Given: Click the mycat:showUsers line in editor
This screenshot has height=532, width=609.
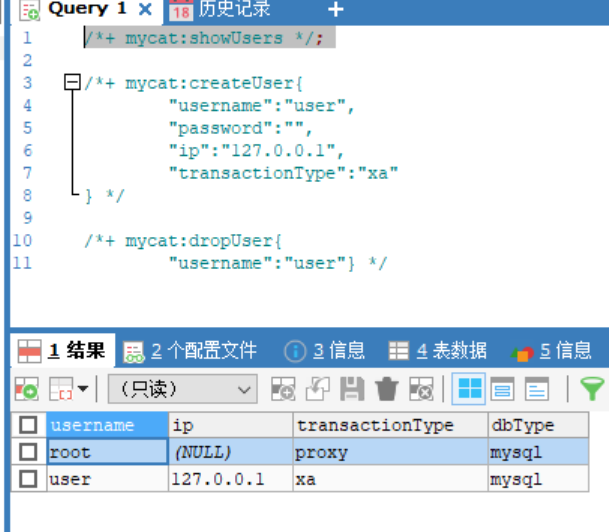Looking at the screenshot, I should pyautogui.click(x=204, y=38).
